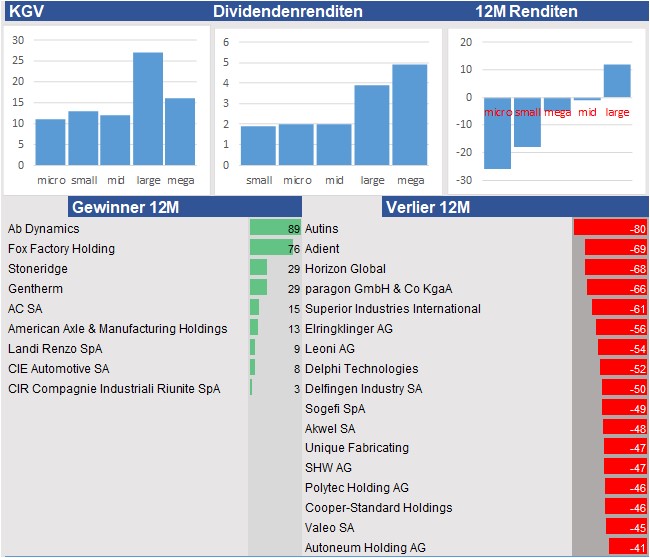650x558 pixels.
Task: Click the large bar in Dividendenrenditen chart
Action: pyautogui.click(x=372, y=125)
